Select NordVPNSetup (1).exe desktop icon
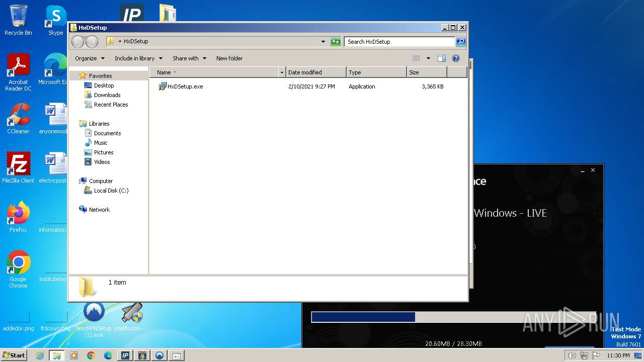This screenshot has width=644, height=362. (94, 320)
